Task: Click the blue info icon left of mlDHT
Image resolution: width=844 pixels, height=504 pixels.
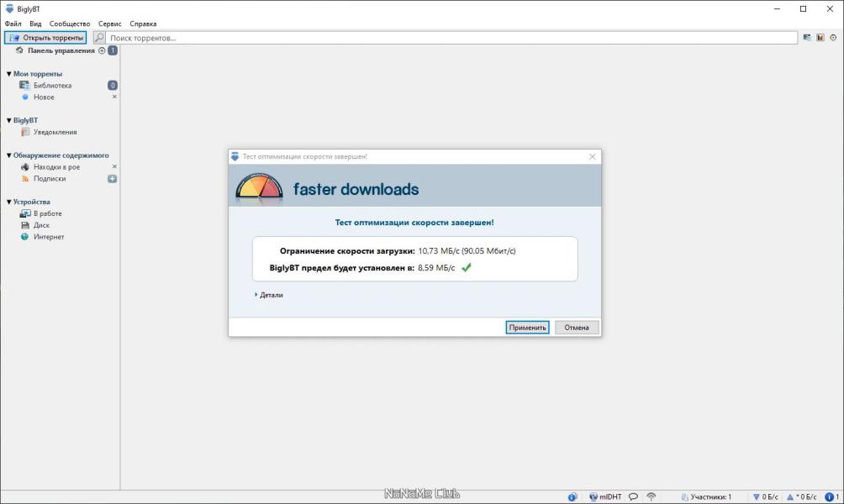Action: pyautogui.click(x=572, y=497)
